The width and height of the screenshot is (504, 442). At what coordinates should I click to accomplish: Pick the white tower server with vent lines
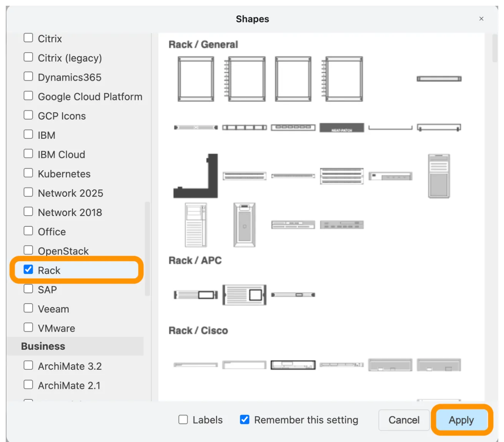[x=196, y=225]
